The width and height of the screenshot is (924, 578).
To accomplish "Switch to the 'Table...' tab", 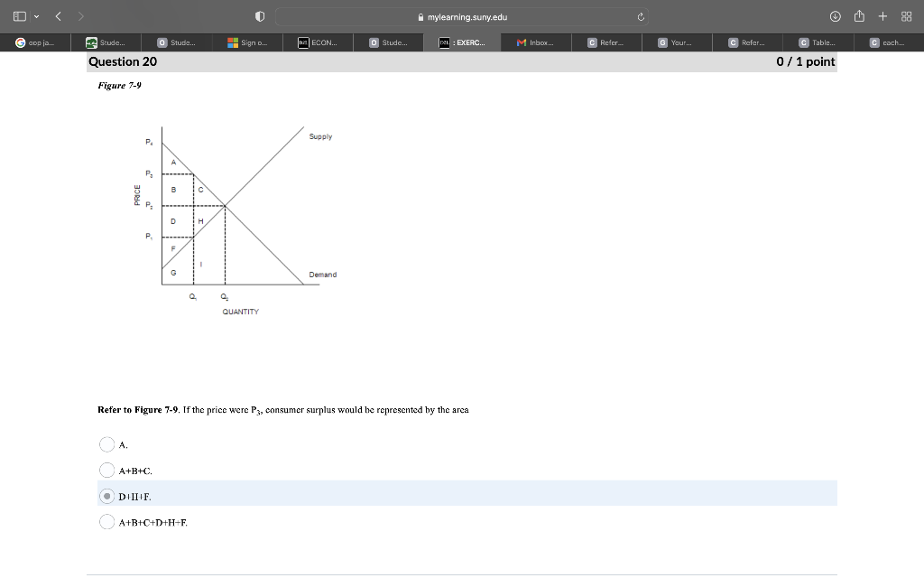I will coord(818,42).
